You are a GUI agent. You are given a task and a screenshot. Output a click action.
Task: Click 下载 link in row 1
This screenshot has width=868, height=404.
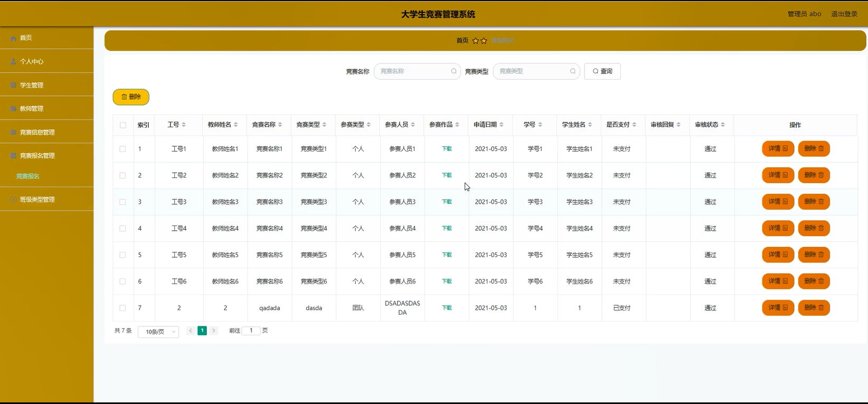[x=447, y=149]
